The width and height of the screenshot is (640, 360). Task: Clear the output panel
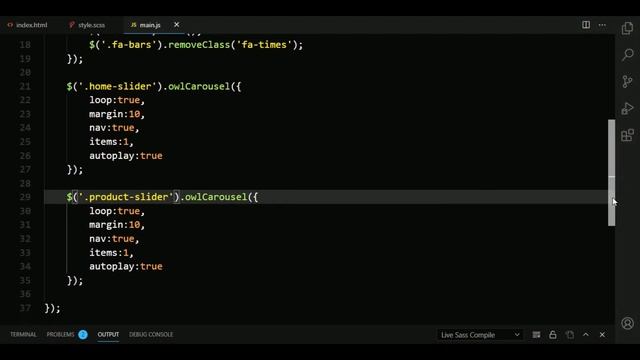536,335
